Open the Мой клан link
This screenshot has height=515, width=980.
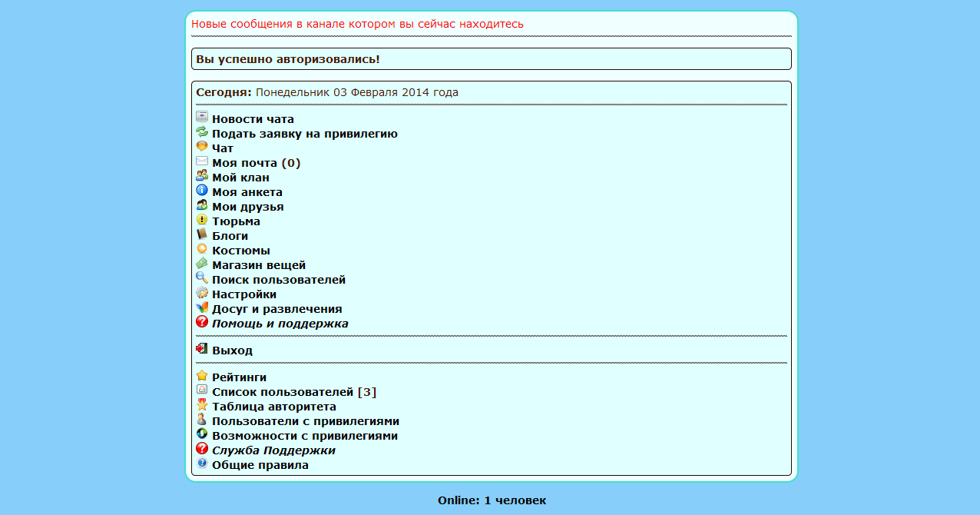point(240,178)
